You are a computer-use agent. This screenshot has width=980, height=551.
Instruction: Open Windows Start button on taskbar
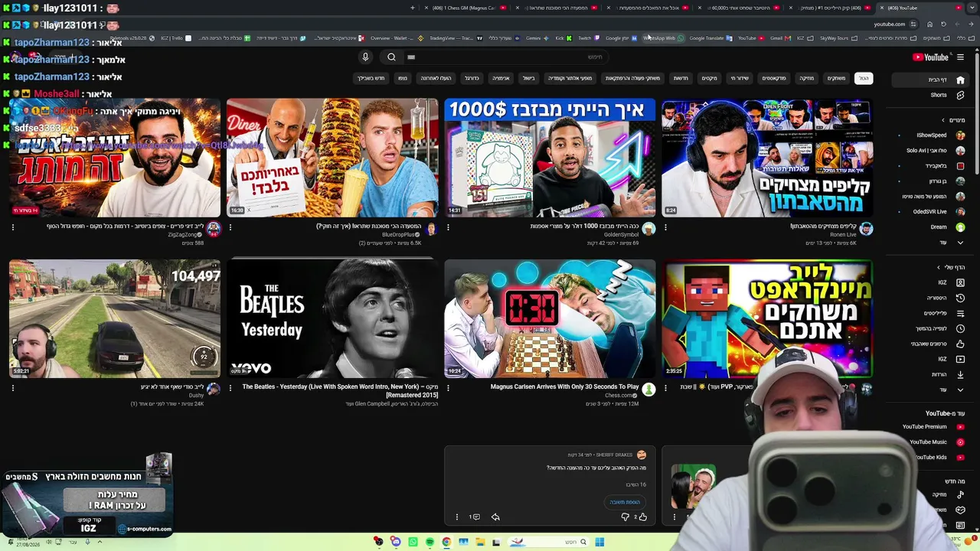tap(599, 542)
